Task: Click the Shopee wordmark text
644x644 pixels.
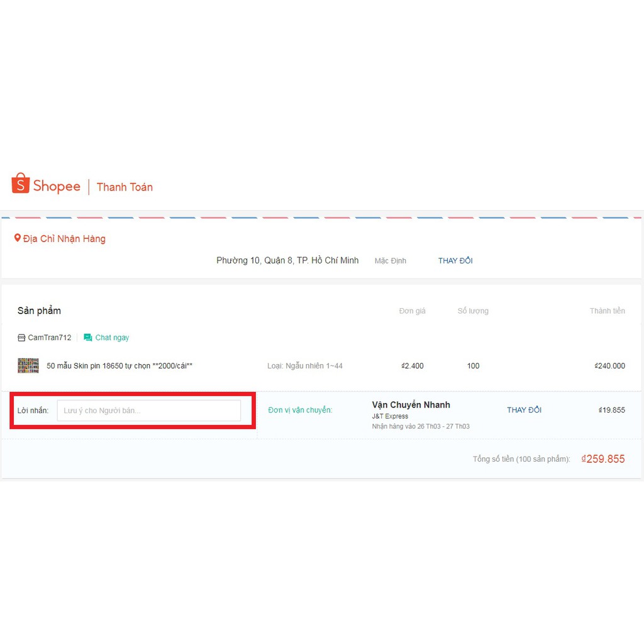Action: click(x=57, y=186)
